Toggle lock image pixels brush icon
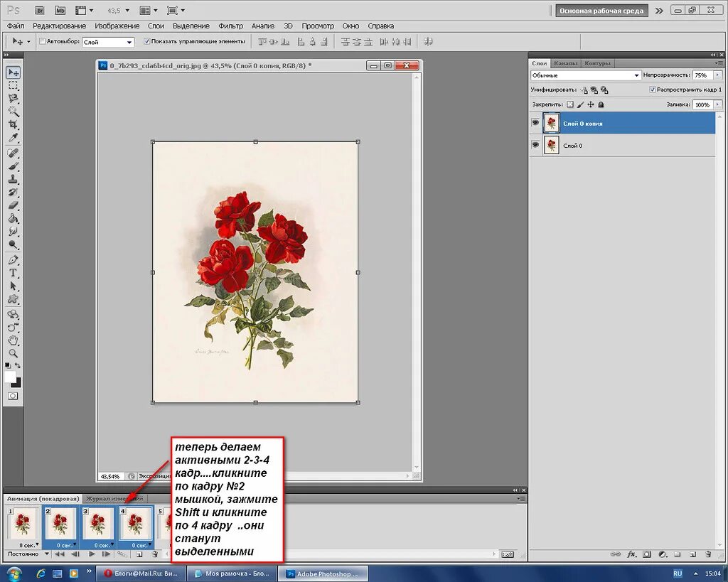Screen dimensions: 728x582 click(580, 104)
